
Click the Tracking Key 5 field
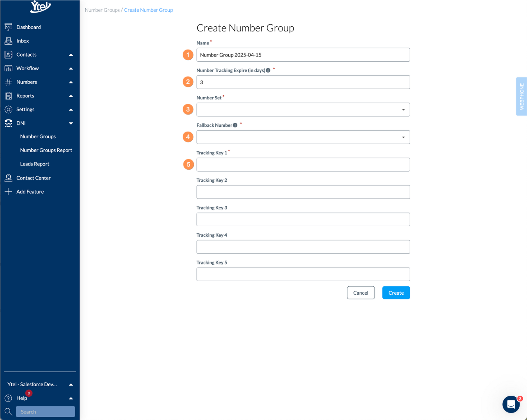coord(303,274)
